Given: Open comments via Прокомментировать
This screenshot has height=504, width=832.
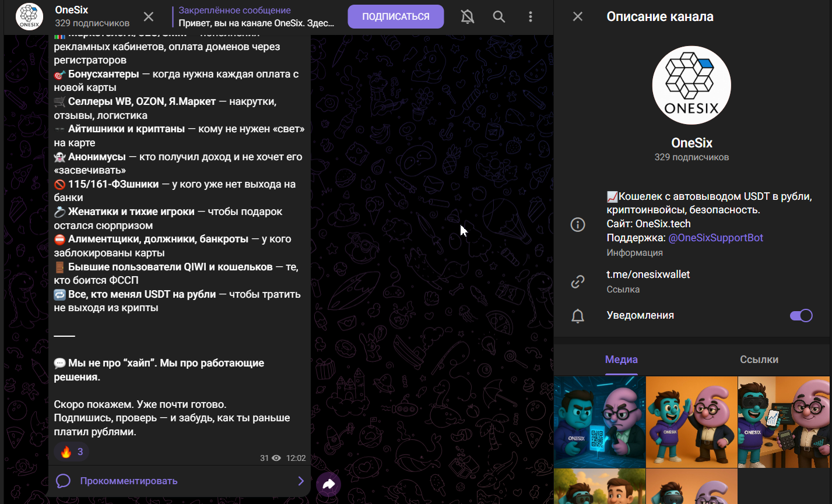Looking at the screenshot, I should (180, 481).
